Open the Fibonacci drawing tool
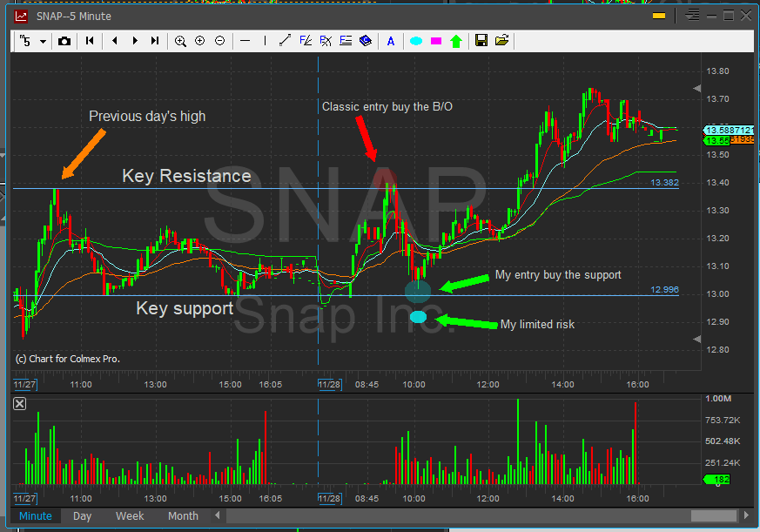This screenshot has height=532, width=760. point(304,40)
